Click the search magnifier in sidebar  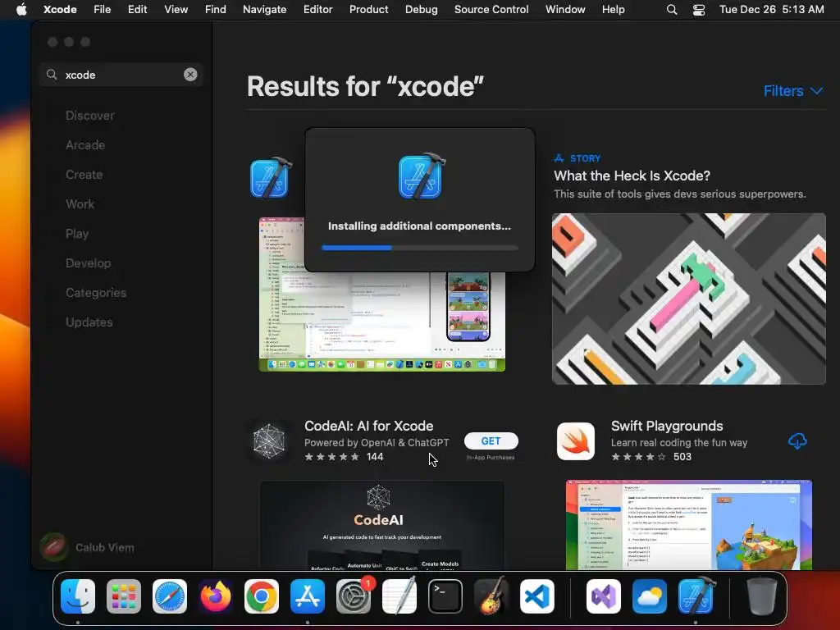pyautogui.click(x=52, y=75)
